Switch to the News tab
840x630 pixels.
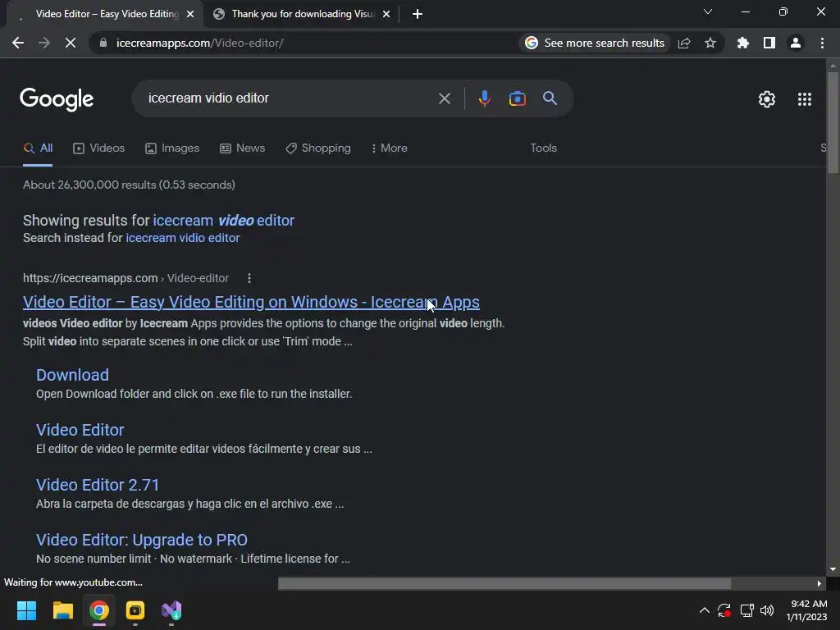point(243,148)
